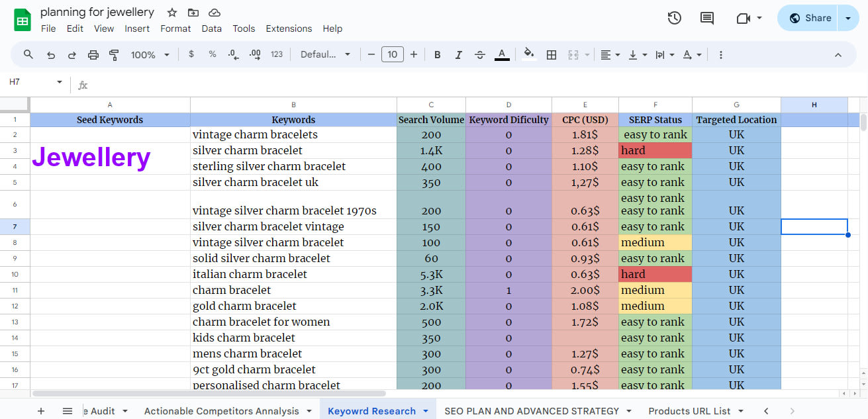Open the Text color picker
The height and width of the screenshot is (419, 868).
[x=502, y=54]
